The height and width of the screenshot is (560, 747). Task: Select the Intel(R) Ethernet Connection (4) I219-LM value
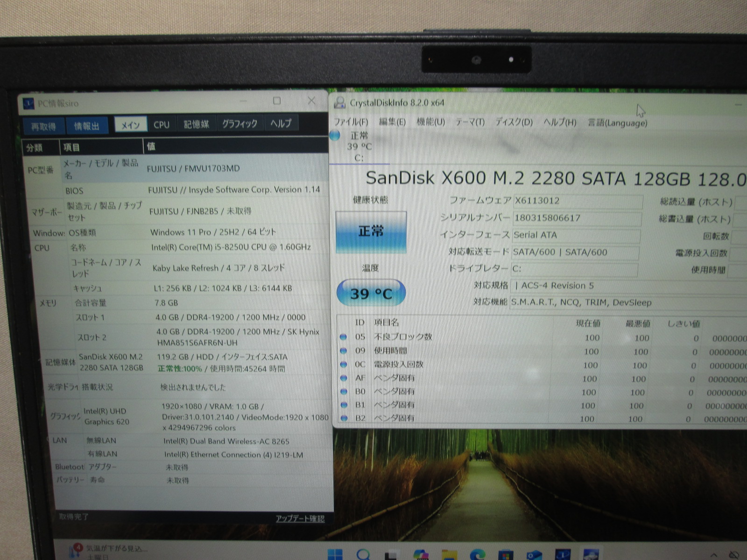pyautogui.click(x=233, y=455)
